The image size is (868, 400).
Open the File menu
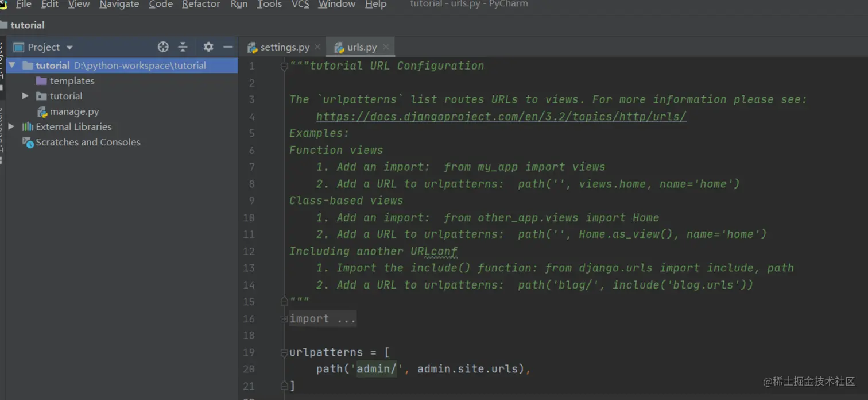coord(24,5)
